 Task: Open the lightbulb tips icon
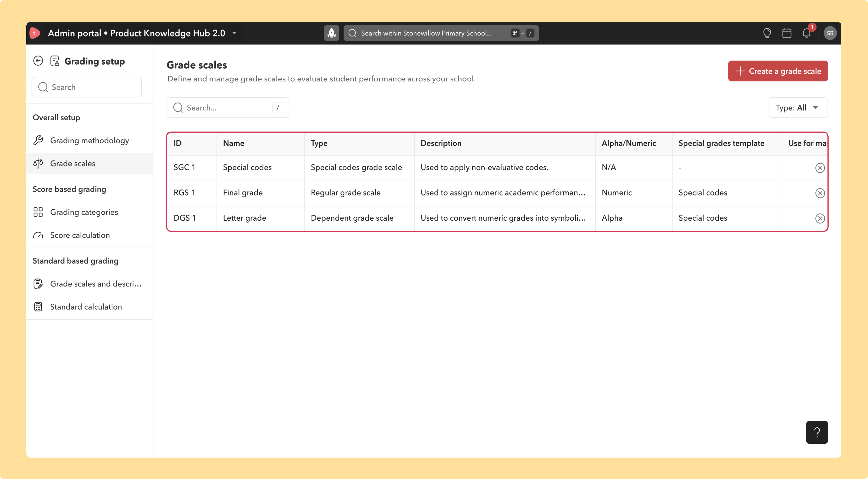(x=767, y=33)
